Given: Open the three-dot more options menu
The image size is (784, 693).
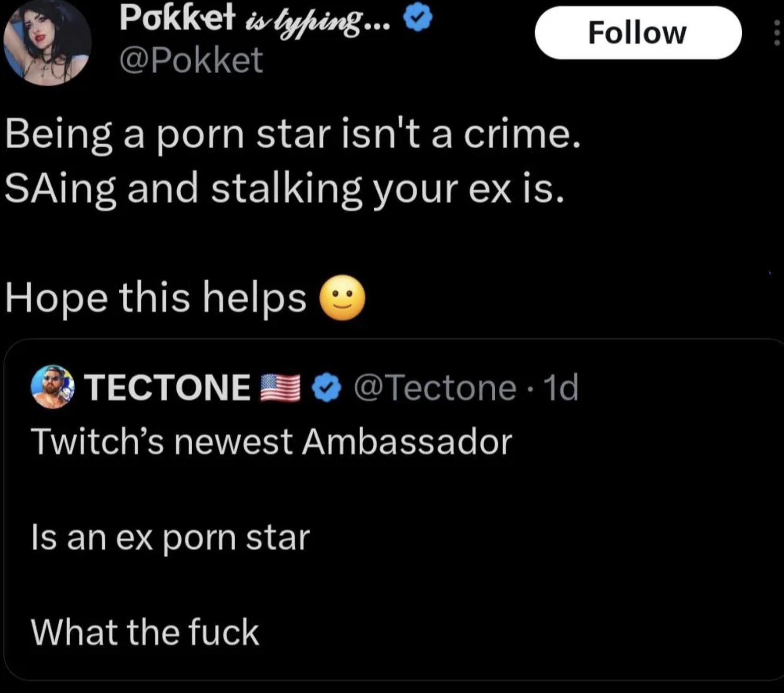Looking at the screenshot, I should point(777,33).
